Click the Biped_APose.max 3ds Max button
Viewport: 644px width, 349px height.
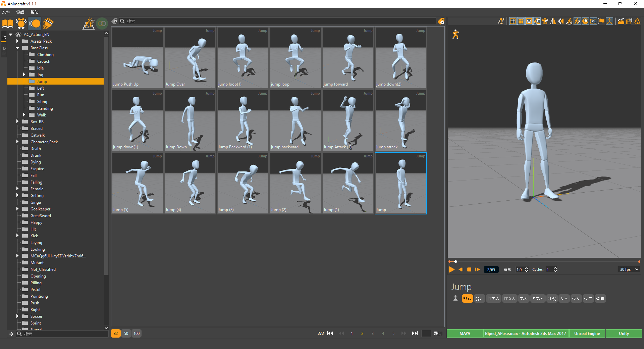click(526, 334)
